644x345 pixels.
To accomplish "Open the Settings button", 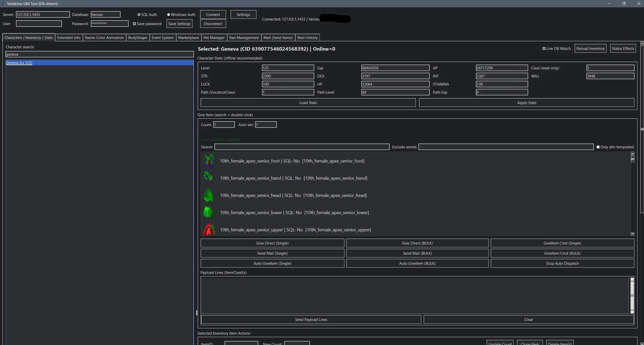I will [x=243, y=15].
